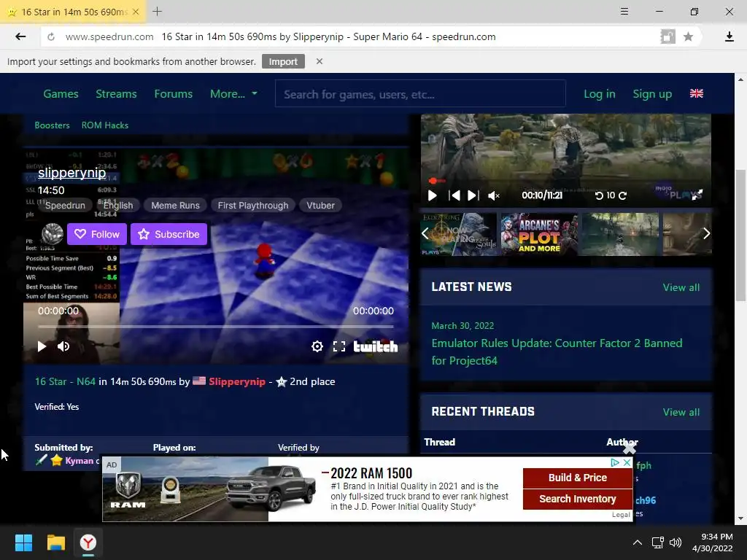Open the Streams menu item
The height and width of the screenshot is (560, 747).
[116, 94]
